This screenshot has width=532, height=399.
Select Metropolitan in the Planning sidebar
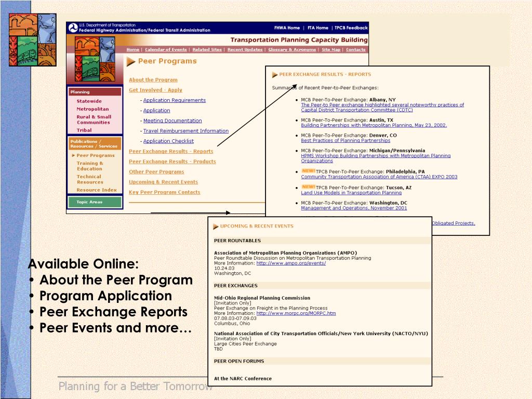[x=92, y=109]
